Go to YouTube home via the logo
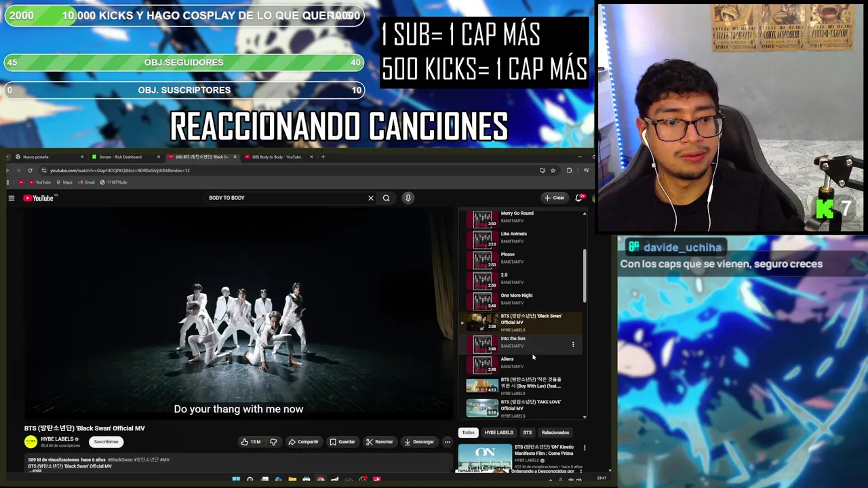This screenshot has width=868, height=488. click(x=39, y=198)
